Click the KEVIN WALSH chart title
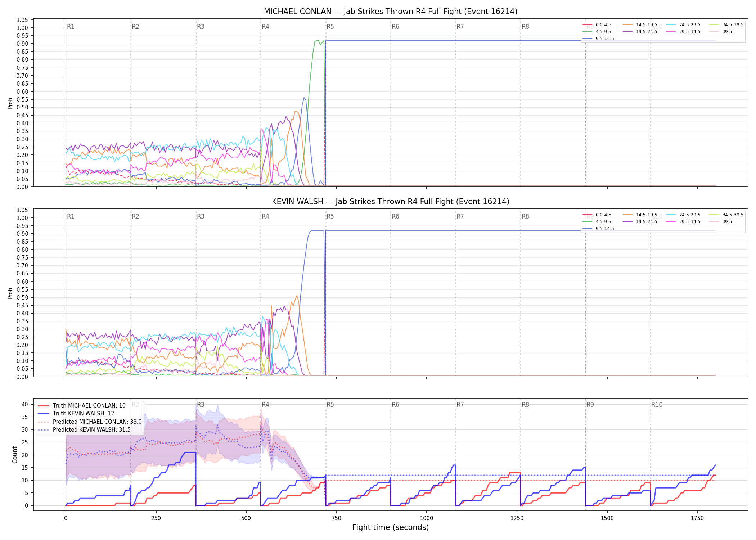Screen dimensions: 756x540 (391, 202)
